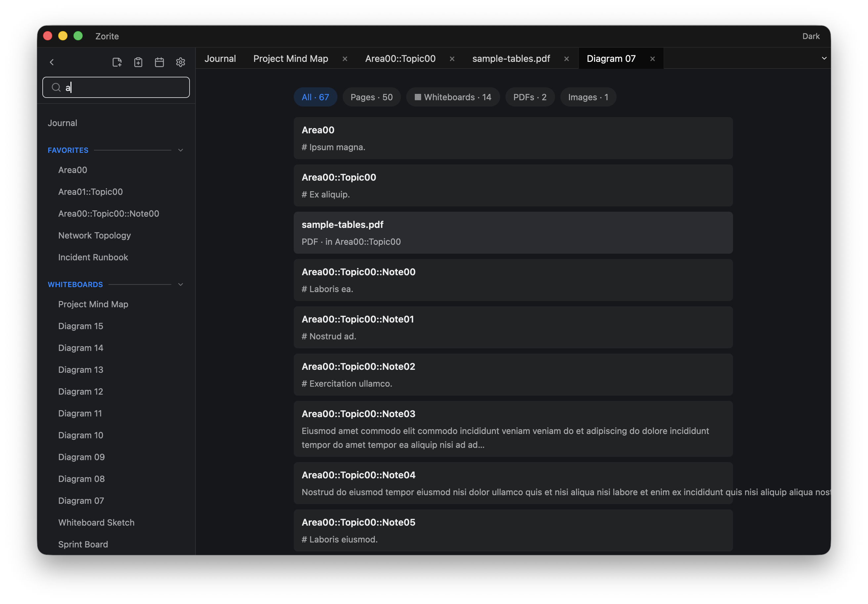Open Journal in the sidebar

click(63, 123)
